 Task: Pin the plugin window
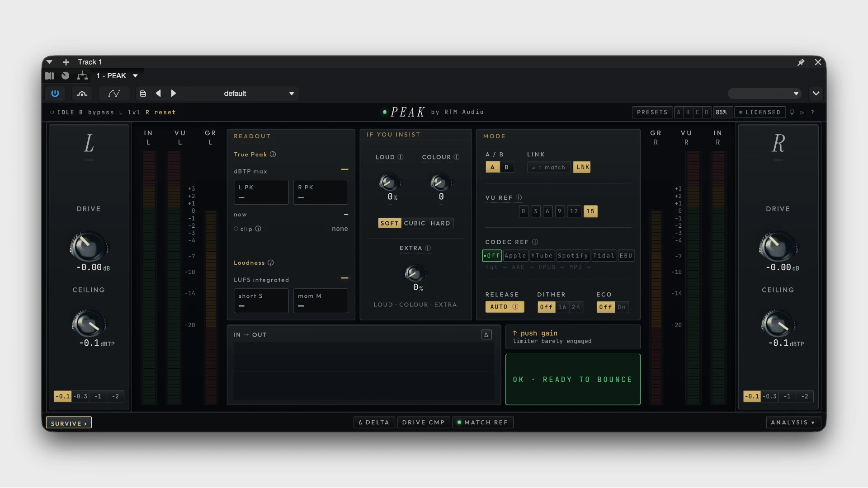(x=801, y=62)
